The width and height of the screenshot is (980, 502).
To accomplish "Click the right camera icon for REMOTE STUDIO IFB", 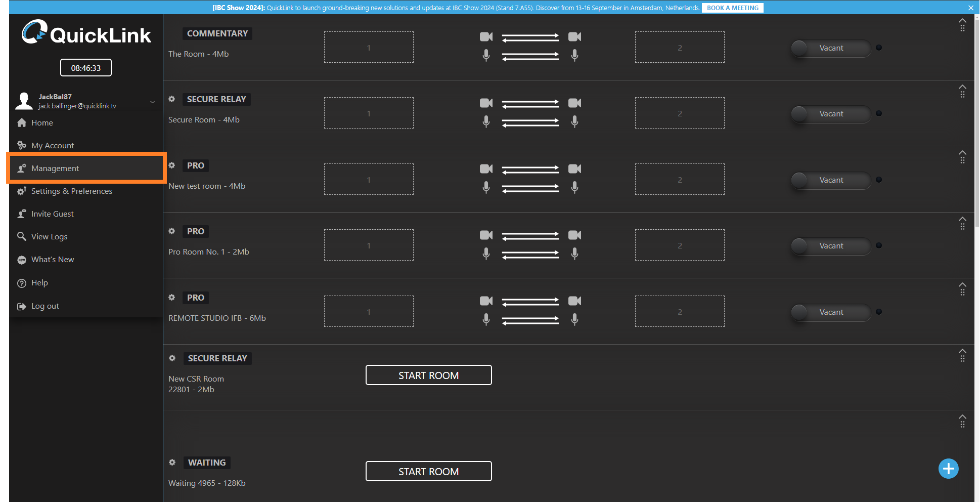I will [574, 301].
